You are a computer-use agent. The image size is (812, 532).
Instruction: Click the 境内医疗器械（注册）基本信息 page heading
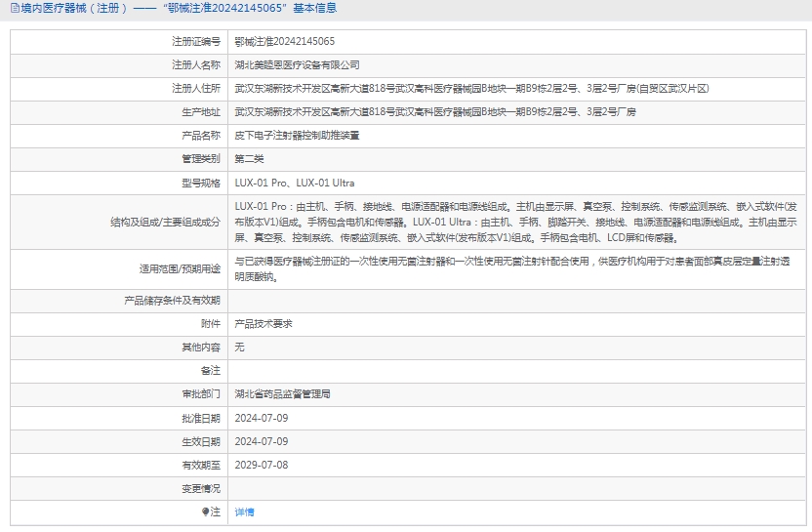pyautogui.click(x=178, y=9)
